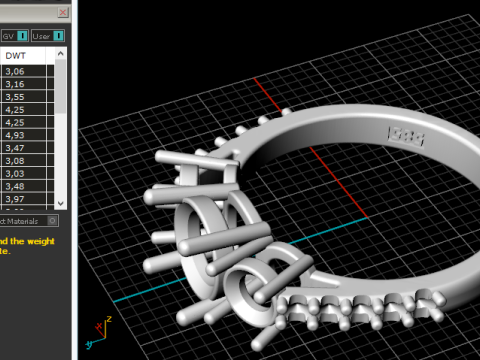Click the engraved stamp inside the ring band
The image size is (480, 360).
coord(406,136)
